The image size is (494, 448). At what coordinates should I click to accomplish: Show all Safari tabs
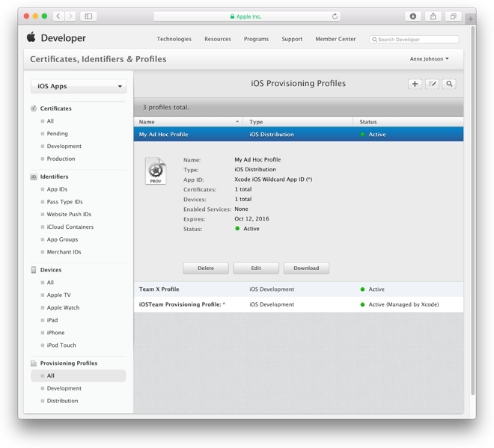pos(454,16)
